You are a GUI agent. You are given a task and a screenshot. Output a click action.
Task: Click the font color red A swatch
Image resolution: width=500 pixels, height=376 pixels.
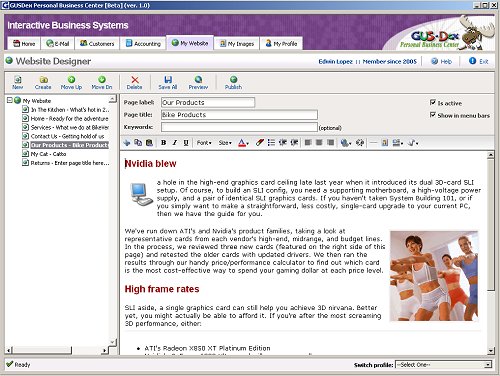(x=242, y=143)
